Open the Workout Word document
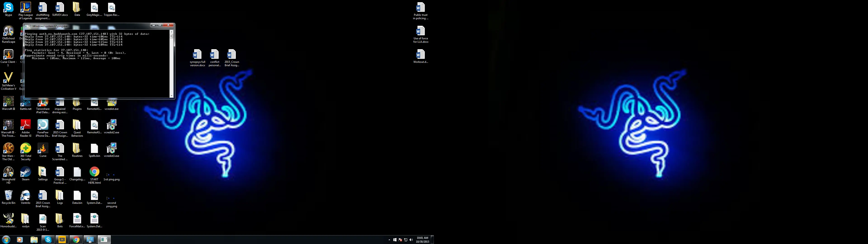This screenshot has width=868, height=244. [x=420, y=56]
